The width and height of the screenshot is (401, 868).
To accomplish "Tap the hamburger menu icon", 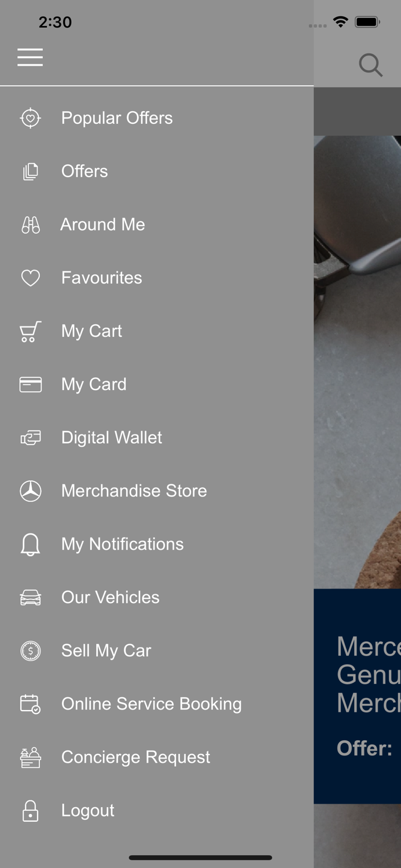I will click(x=30, y=57).
